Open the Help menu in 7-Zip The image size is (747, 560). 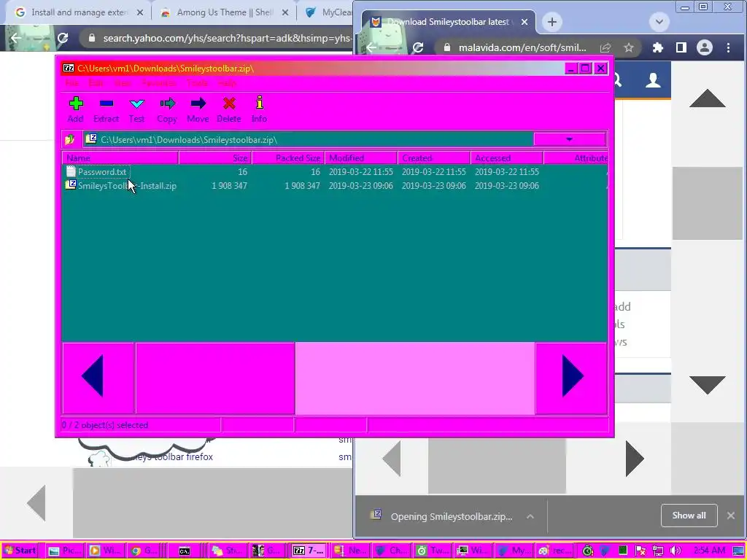coord(228,83)
